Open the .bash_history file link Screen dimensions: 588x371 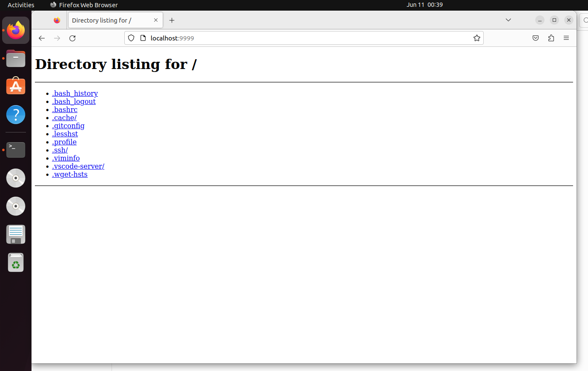(x=75, y=93)
